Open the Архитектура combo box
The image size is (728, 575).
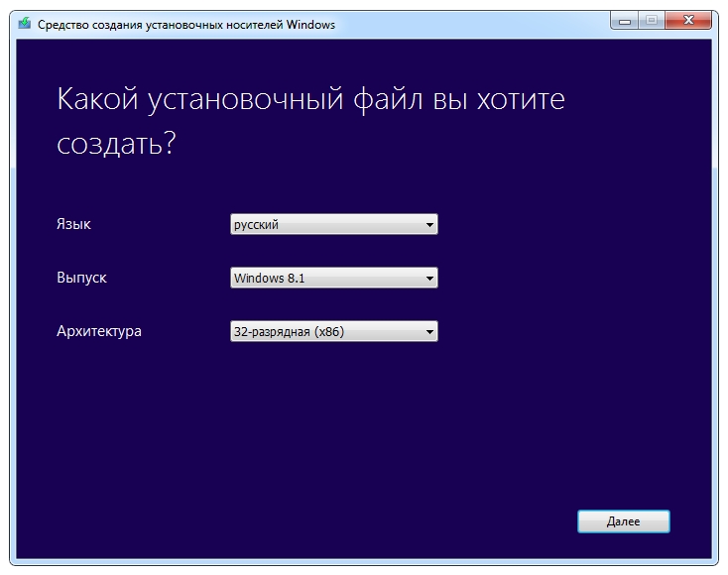coord(333,332)
